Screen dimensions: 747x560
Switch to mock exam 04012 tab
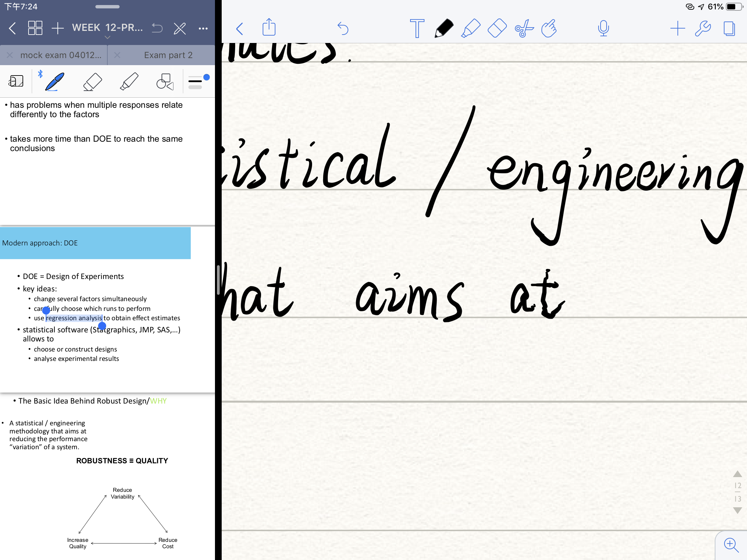click(61, 55)
